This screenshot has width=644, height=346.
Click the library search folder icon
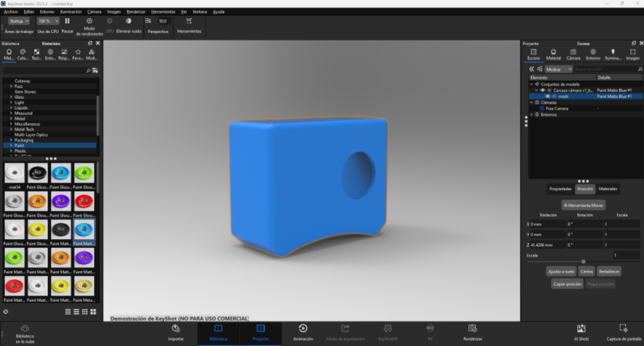tap(95, 71)
